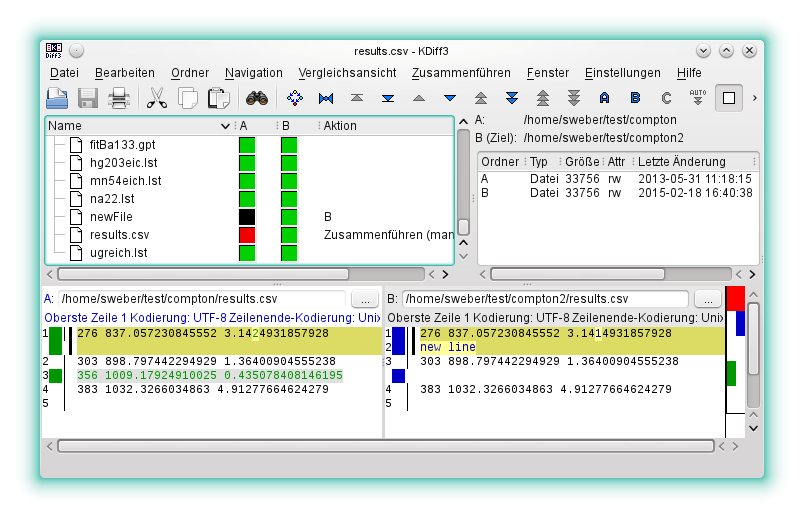This screenshot has width=804, height=518.
Task: Open the Fenster menu
Action: tap(548, 73)
